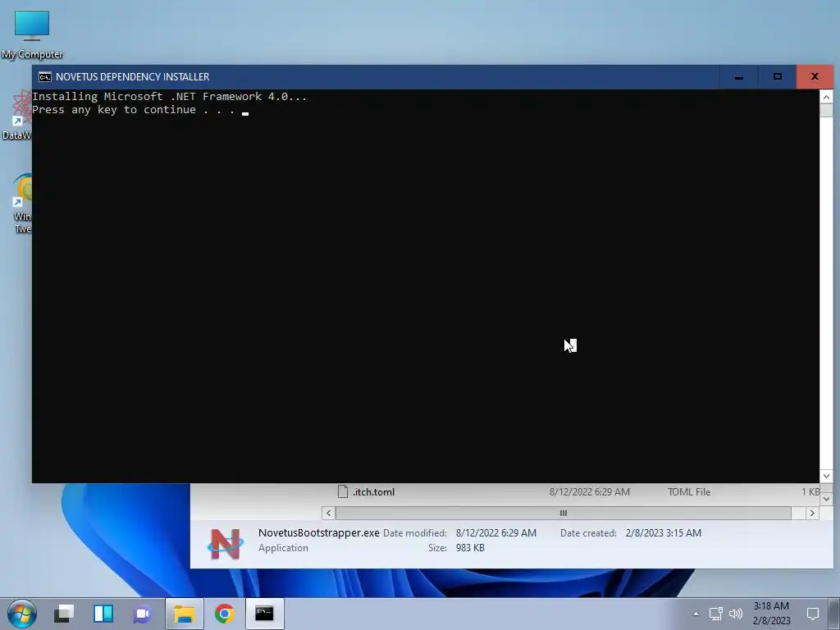The height and width of the screenshot is (630, 840).
Task: Click the console scrollbar up arrow
Action: tap(826, 97)
